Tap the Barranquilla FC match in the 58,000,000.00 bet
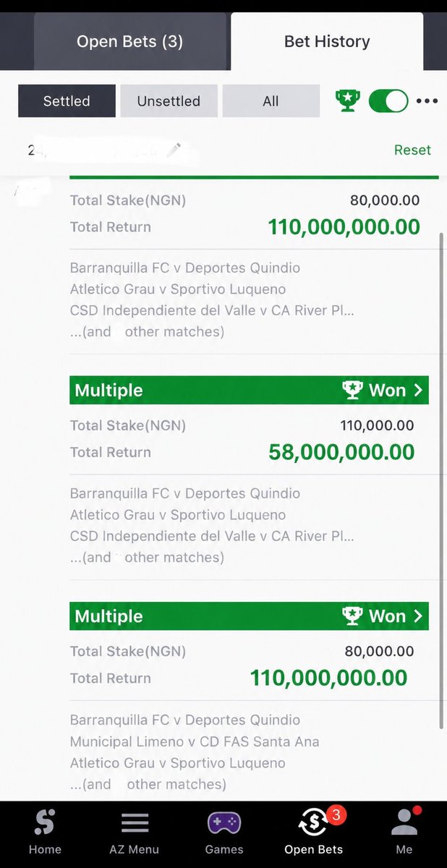This screenshot has height=868, width=447. point(184,493)
